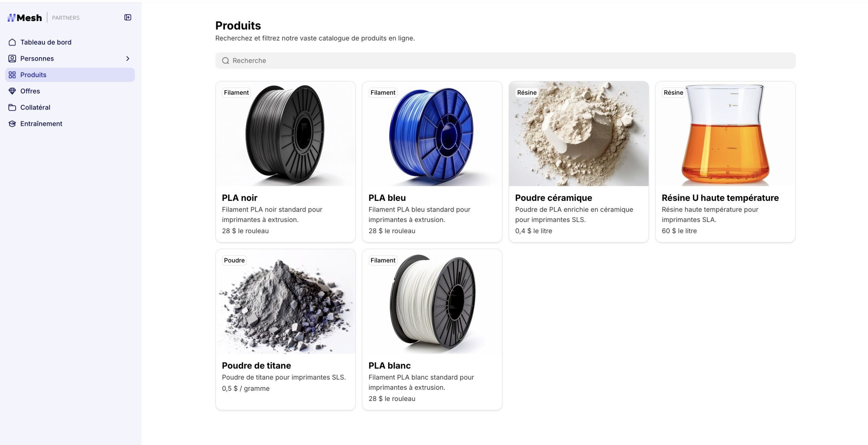Open the Offres menu item
Viewport: 868px width, 445px height.
coord(70,91)
